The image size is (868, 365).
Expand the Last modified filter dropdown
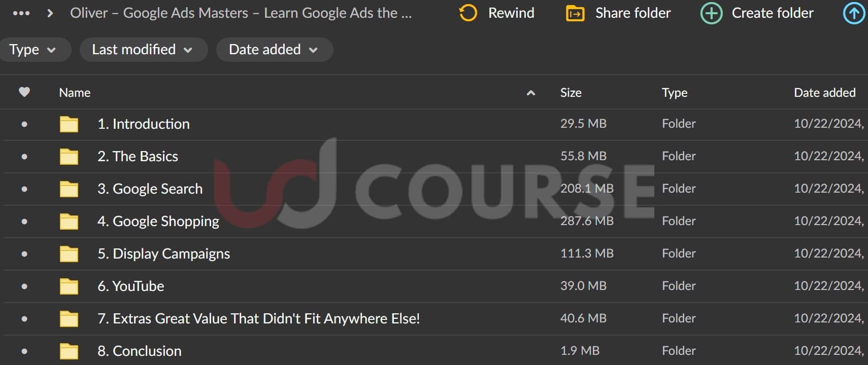click(143, 50)
